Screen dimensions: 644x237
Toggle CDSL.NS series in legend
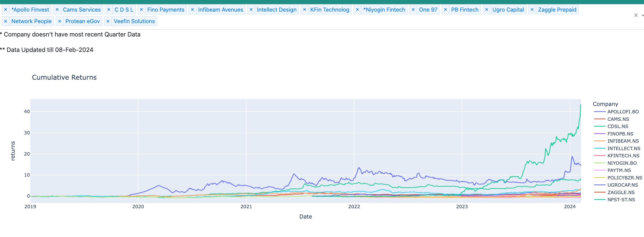(611, 126)
